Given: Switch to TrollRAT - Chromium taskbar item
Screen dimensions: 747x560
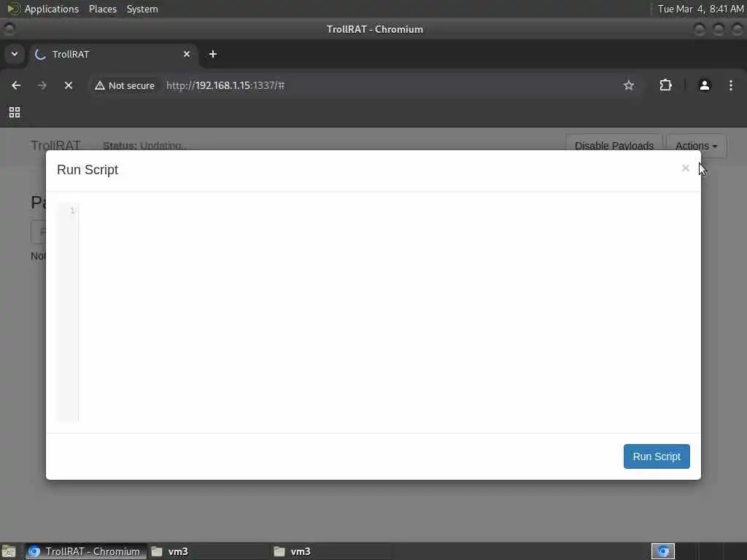Looking at the screenshot, I should click(x=86, y=551).
